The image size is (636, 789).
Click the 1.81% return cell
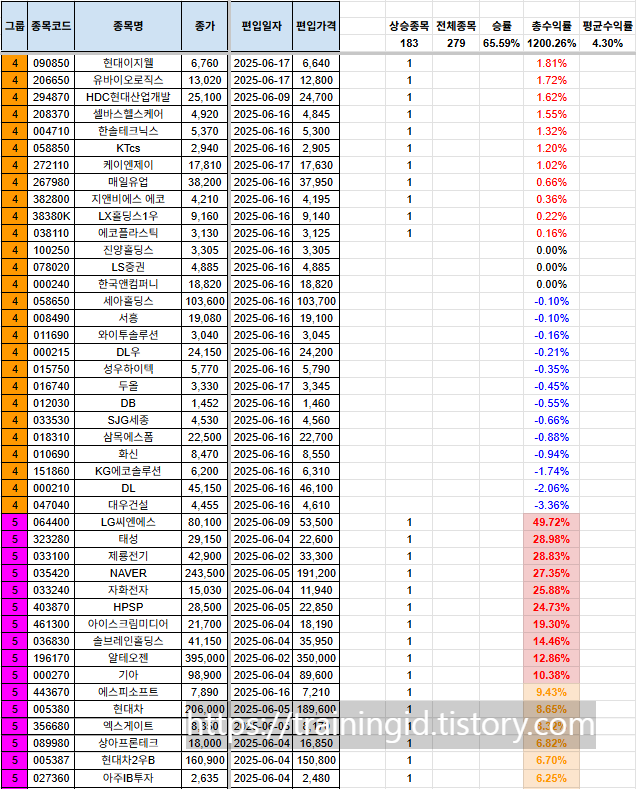point(551,63)
